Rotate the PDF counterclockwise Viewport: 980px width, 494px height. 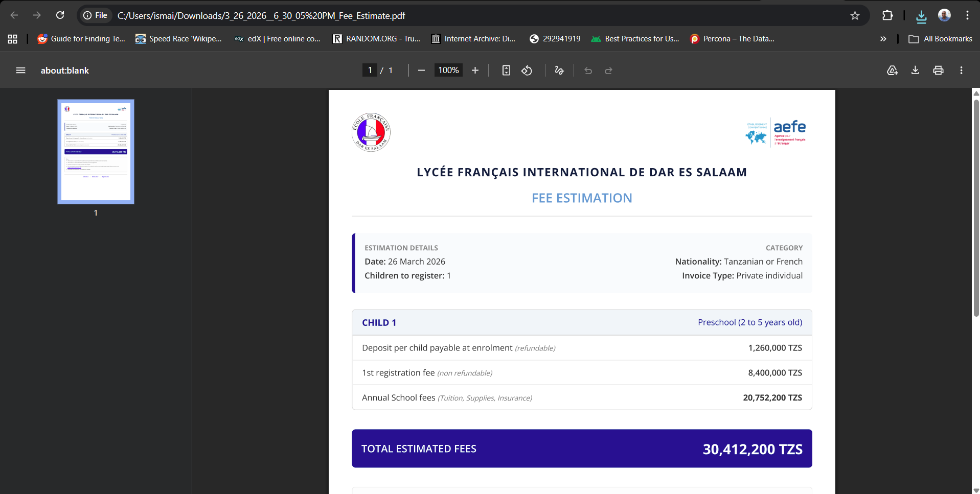(x=527, y=70)
